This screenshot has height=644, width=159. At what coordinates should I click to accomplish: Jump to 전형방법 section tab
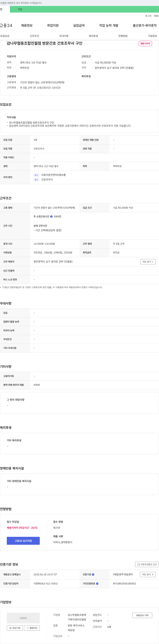(123, 36)
